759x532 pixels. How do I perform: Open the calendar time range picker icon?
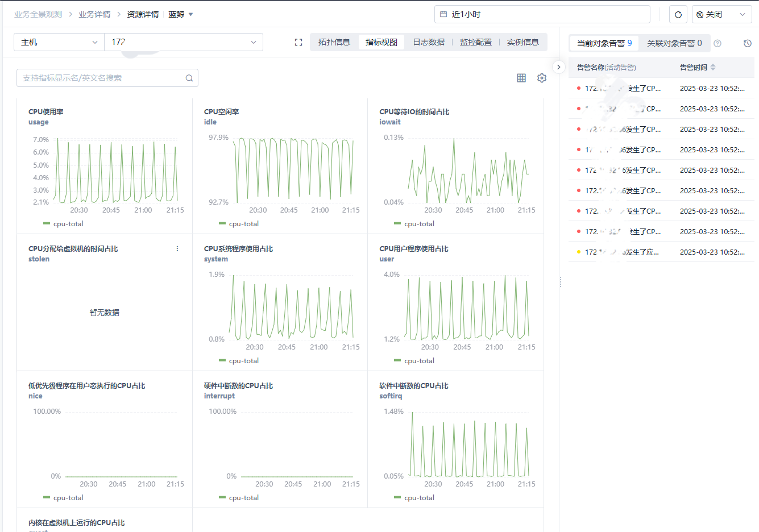tap(443, 14)
